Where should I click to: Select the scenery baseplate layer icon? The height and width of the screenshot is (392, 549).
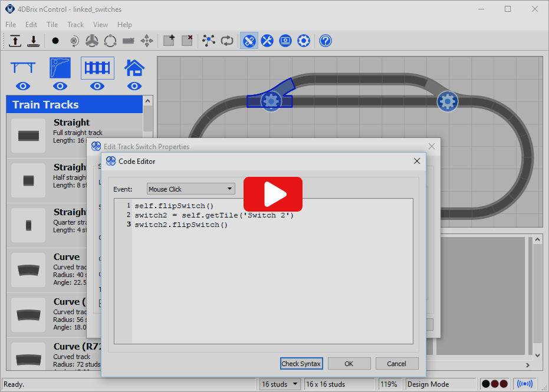click(60, 68)
